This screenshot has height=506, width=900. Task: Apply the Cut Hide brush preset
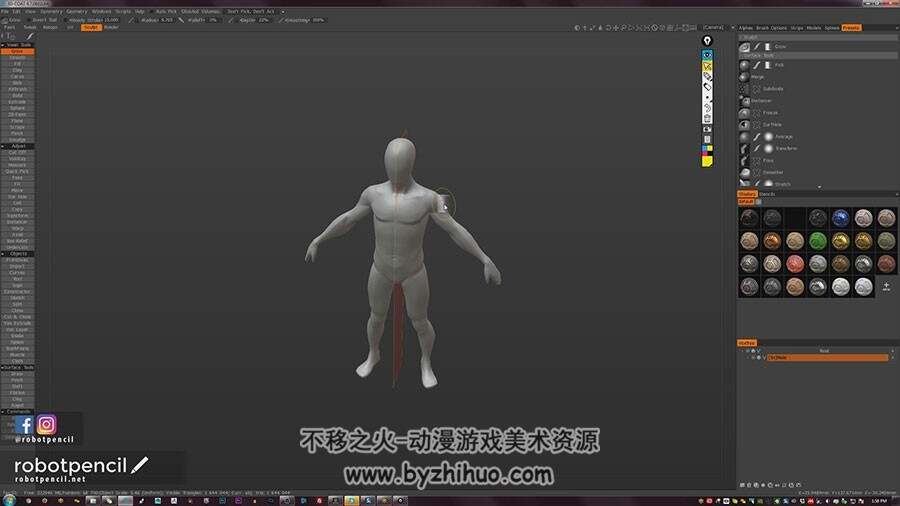[772, 124]
